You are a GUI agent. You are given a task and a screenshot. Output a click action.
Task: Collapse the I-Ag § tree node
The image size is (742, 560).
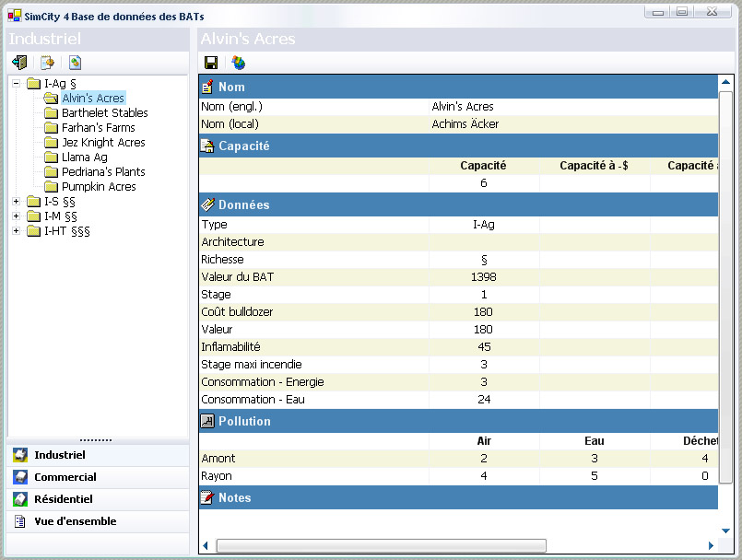[x=16, y=83]
